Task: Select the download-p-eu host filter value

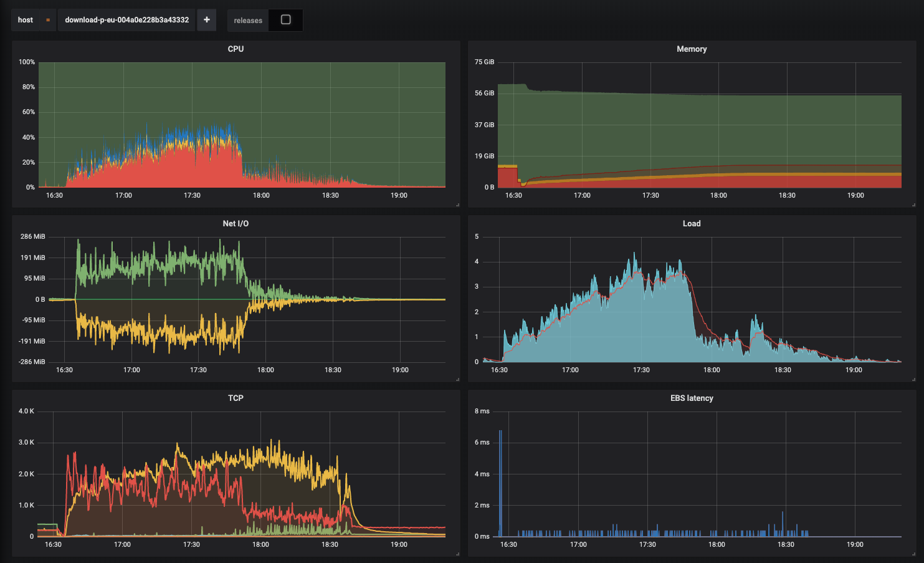Action: coord(127,20)
